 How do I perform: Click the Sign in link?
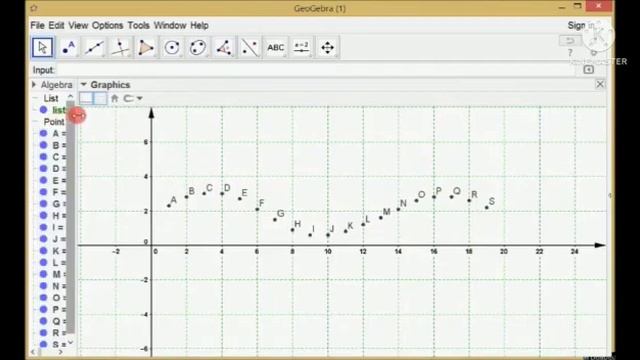[581, 25]
